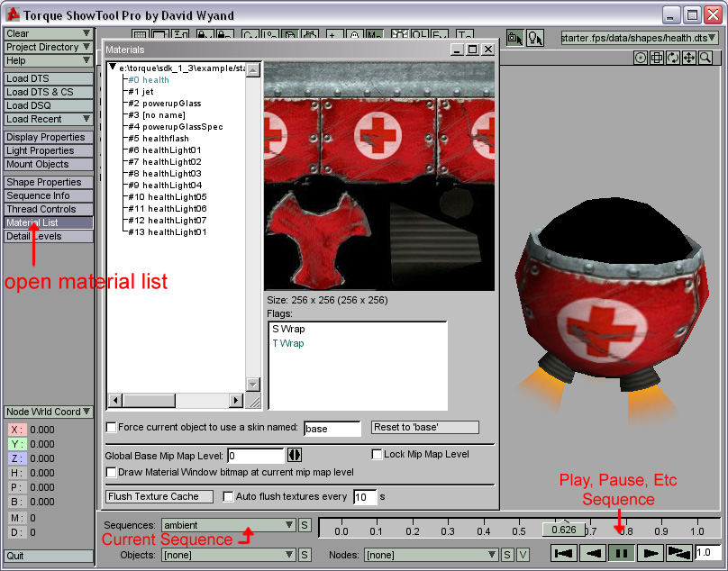Click Reset to 'base' button
Screen dimensions: 728x571
pos(425,427)
